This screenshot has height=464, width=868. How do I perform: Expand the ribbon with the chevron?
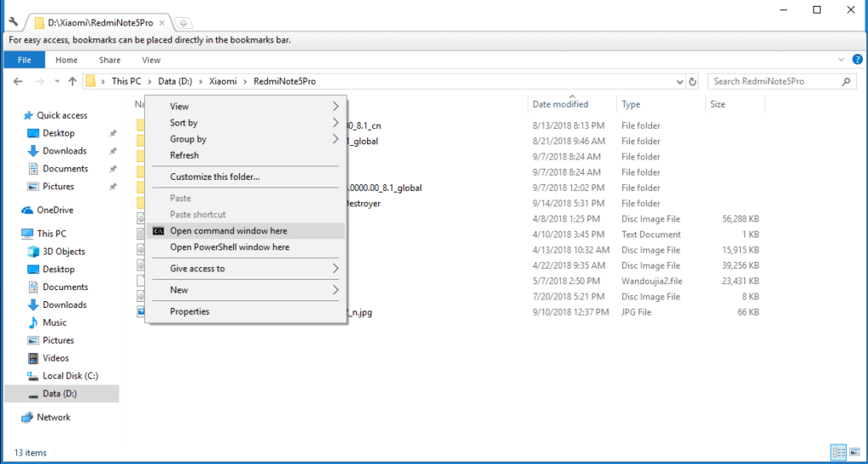pos(842,59)
